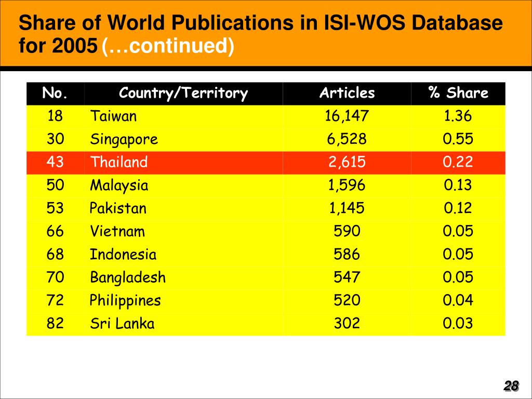This screenshot has width=532, height=399.
Task: Click the share value '0.13'
Action: click(458, 185)
